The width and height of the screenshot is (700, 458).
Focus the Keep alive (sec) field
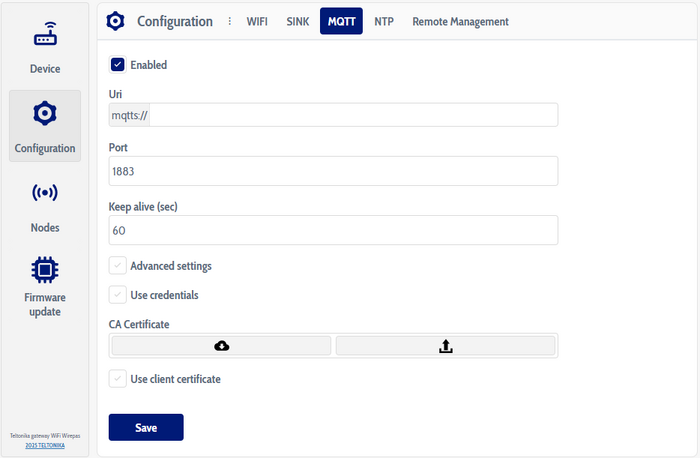point(333,230)
